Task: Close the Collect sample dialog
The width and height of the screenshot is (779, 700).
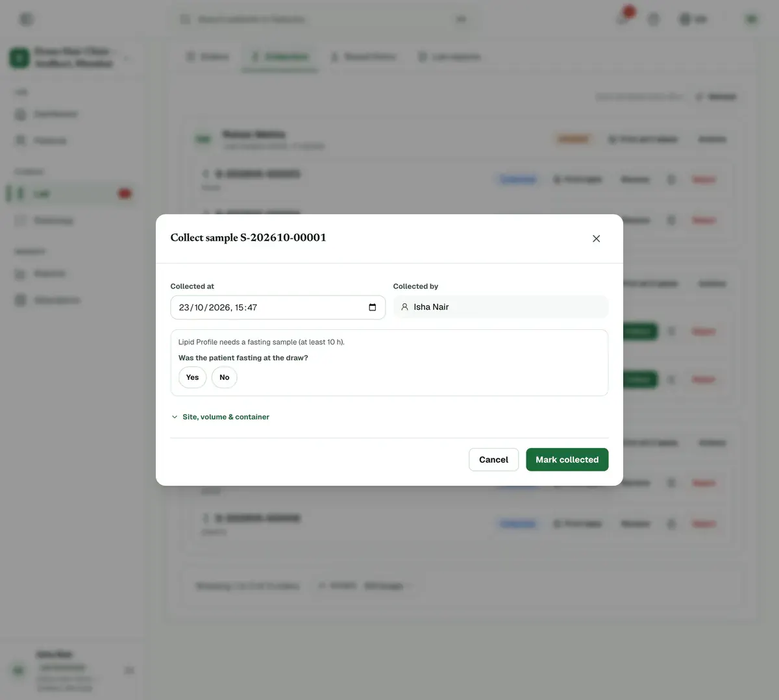Action: [596, 239]
